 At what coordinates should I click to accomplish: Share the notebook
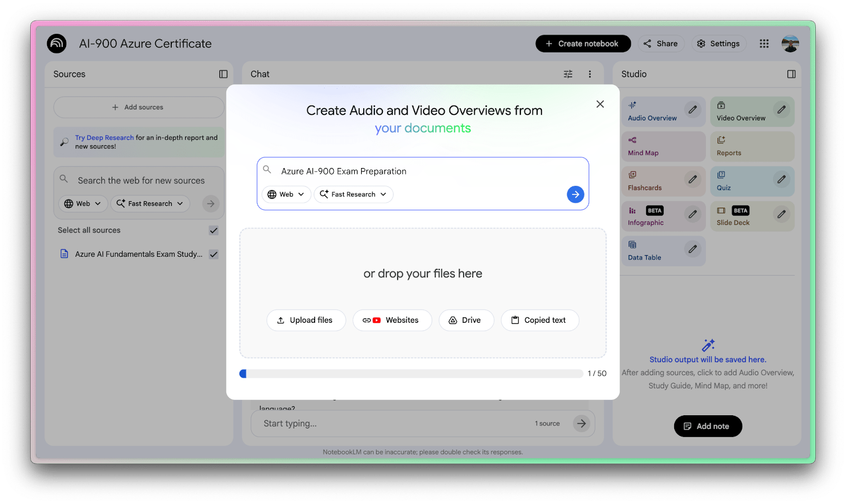(661, 43)
